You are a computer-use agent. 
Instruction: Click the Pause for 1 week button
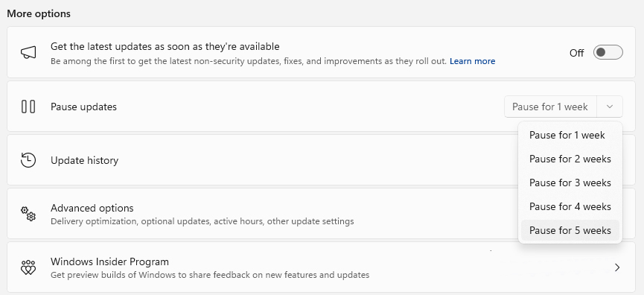pyautogui.click(x=550, y=107)
